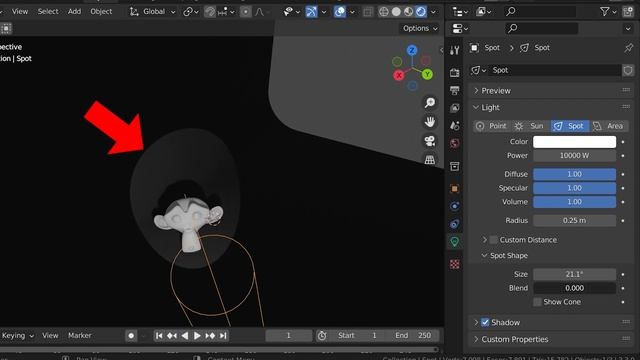Open the Global transform orientation dropdown
The height and width of the screenshot is (360, 640).
point(153,12)
